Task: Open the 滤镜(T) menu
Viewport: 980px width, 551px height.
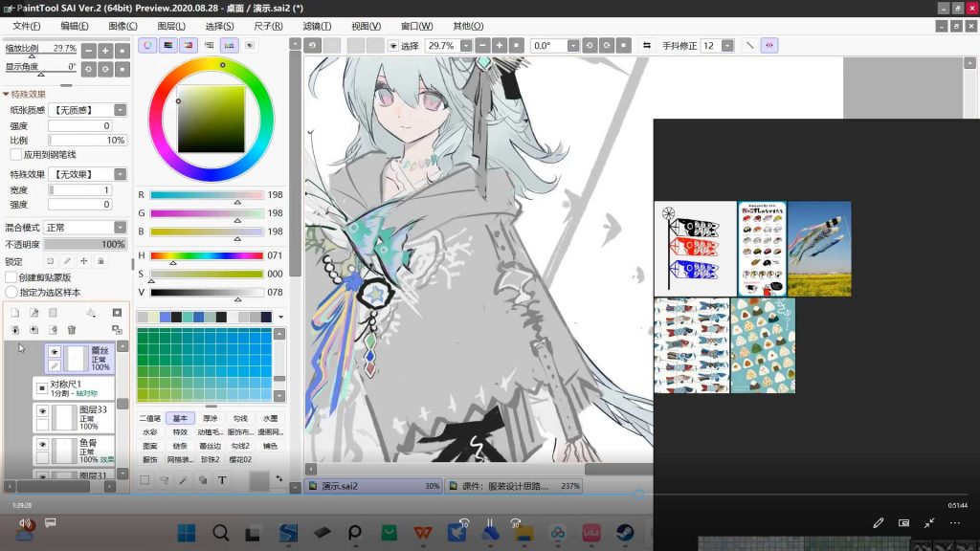Action: point(317,26)
